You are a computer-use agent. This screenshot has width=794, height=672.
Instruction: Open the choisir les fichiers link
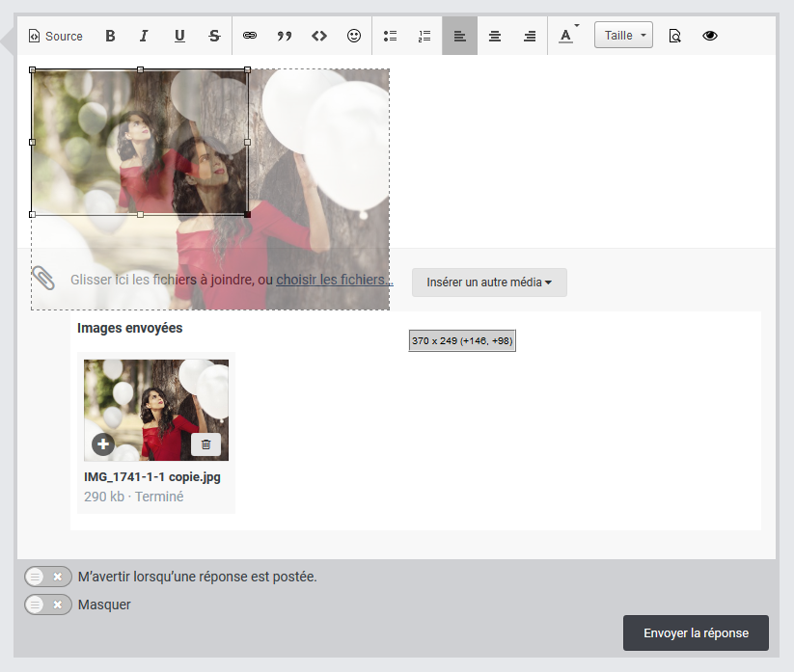(x=335, y=280)
